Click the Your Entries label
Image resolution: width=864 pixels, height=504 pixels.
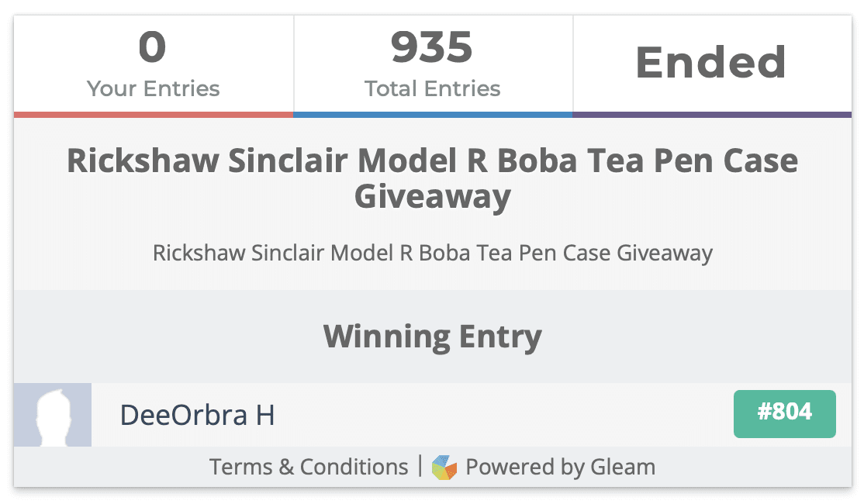(x=154, y=88)
